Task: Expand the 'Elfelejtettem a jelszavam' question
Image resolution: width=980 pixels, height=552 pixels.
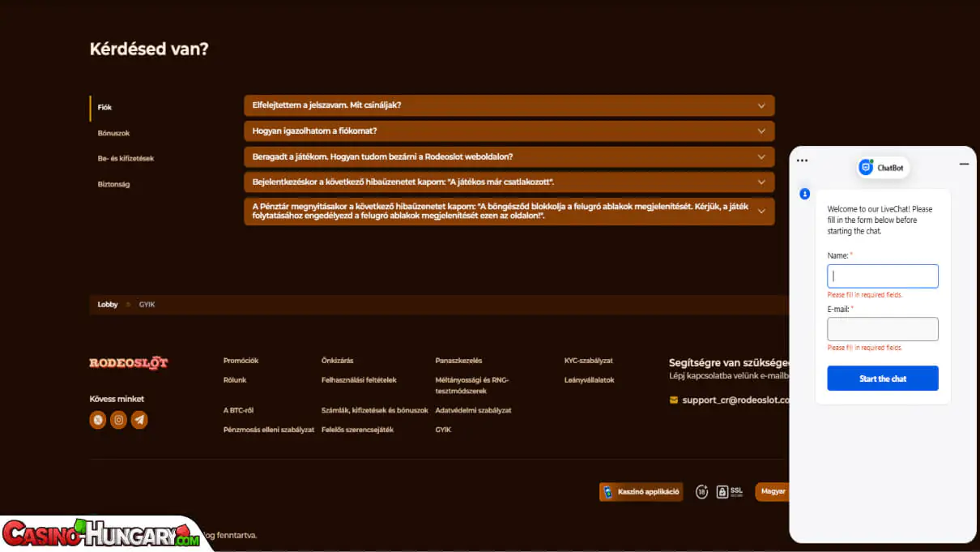Action: (509, 105)
